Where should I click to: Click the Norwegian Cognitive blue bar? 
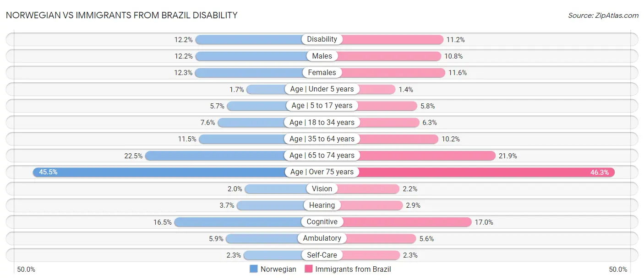point(238,222)
